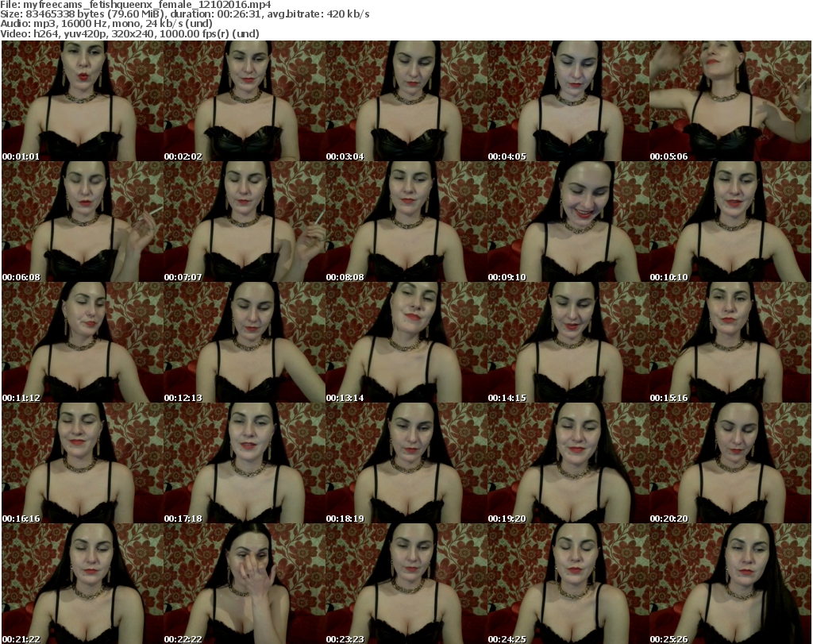Click the thumbnail marked 00:13:14

pos(406,342)
